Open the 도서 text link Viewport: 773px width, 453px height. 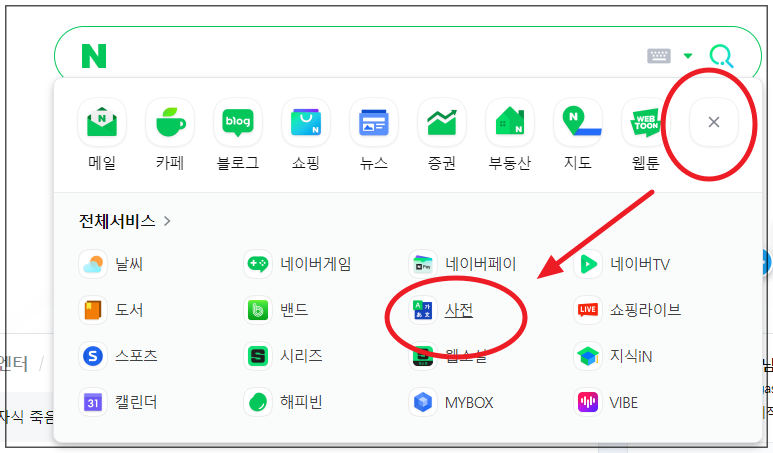click(x=129, y=310)
